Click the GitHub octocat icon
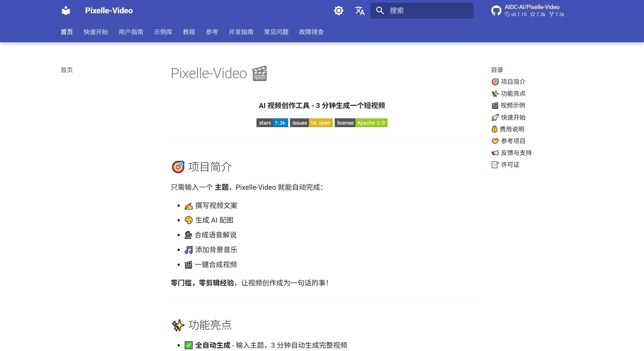Viewport: 644px width, 351px height. pos(496,11)
